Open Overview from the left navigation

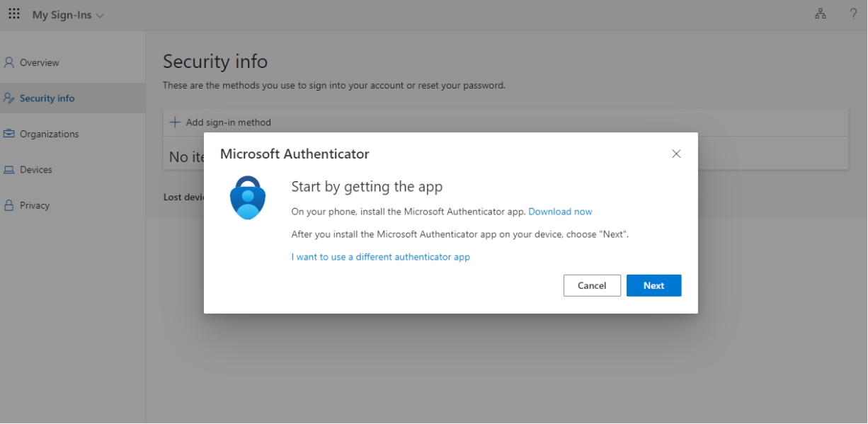40,62
